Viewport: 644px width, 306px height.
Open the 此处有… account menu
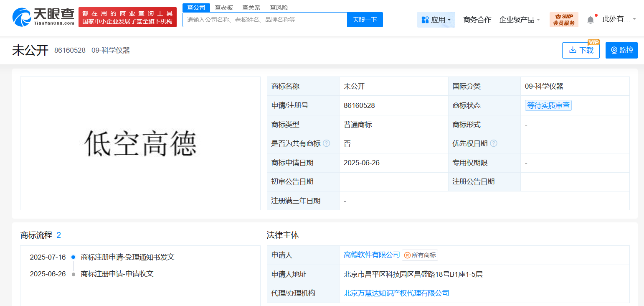coord(619,19)
